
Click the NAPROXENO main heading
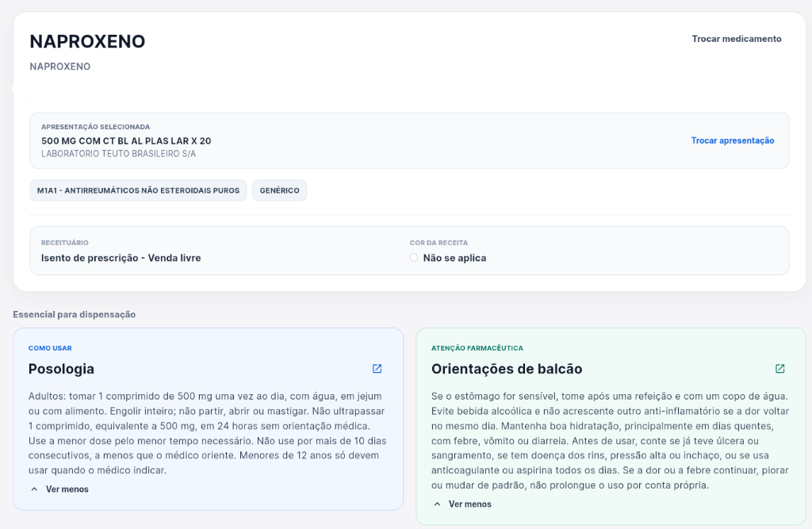pyautogui.click(x=87, y=41)
